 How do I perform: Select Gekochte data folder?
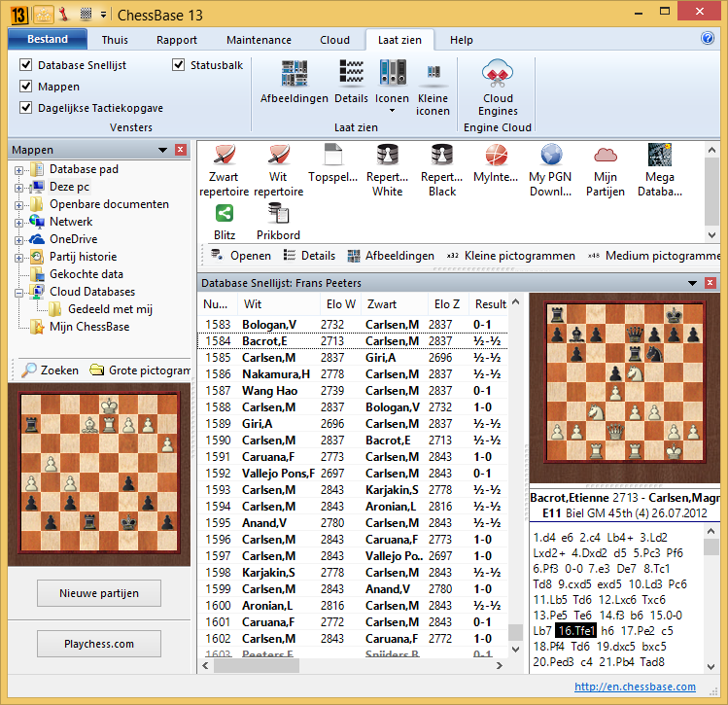[87, 274]
